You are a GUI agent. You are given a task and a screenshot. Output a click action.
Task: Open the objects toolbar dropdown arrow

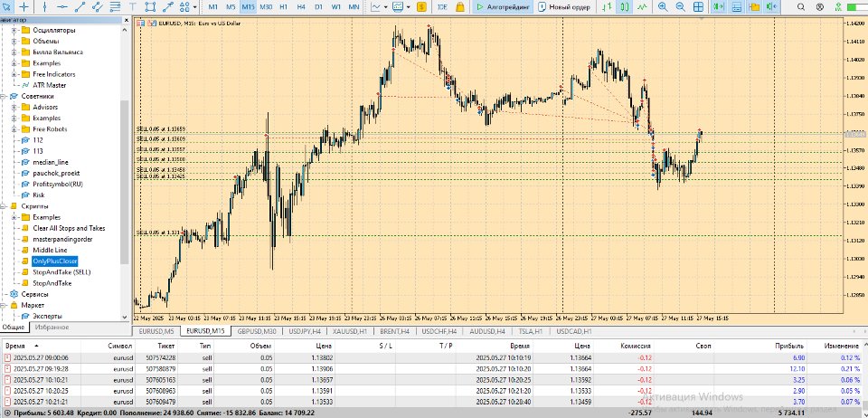coord(195,6)
